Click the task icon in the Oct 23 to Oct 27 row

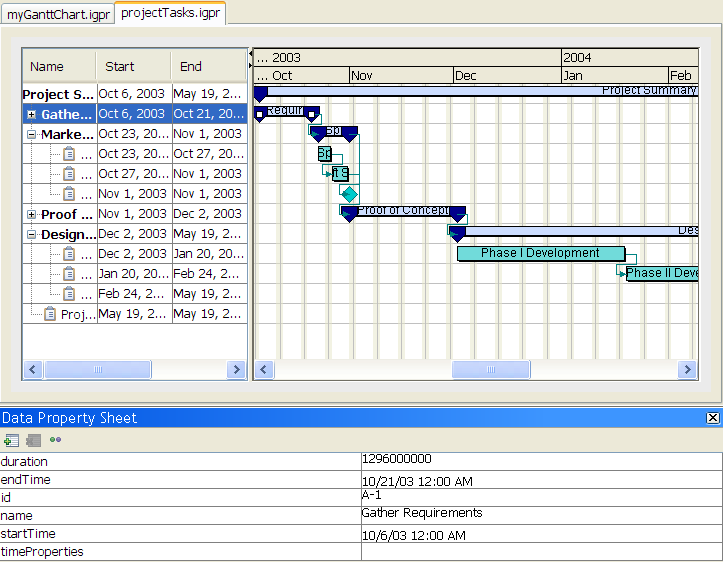pos(69,154)
